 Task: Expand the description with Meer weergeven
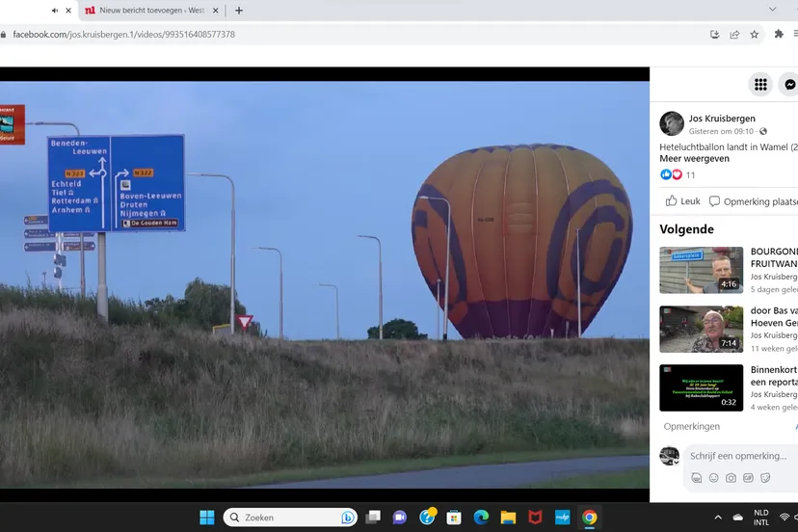click(694, 159)
